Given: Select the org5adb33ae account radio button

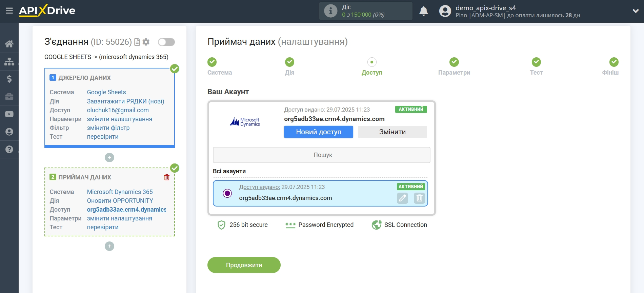Looking at the screenshot, I should pos(227,193).
